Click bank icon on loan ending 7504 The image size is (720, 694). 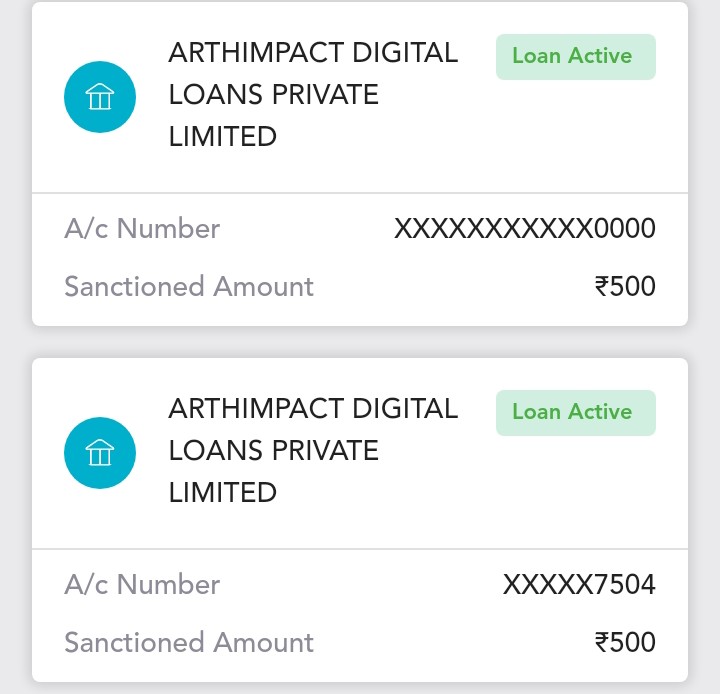tap(100, 453)
